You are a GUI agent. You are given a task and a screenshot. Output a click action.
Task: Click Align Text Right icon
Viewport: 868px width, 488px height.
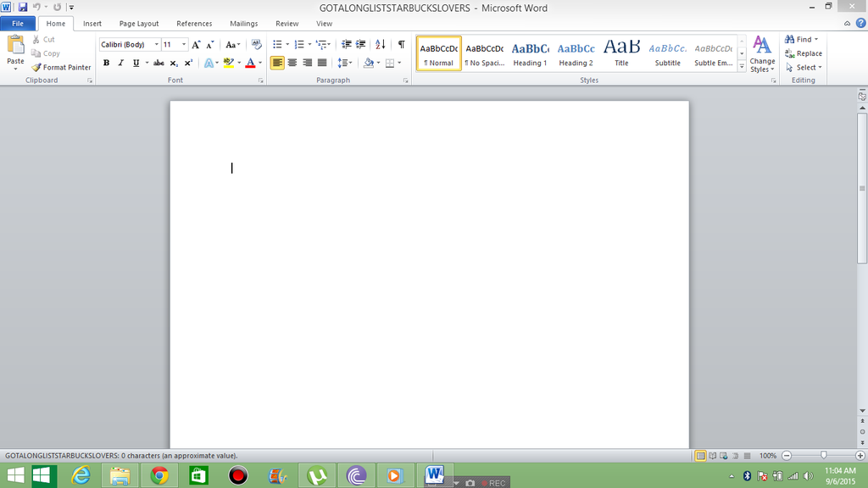[x=307, y=63]
